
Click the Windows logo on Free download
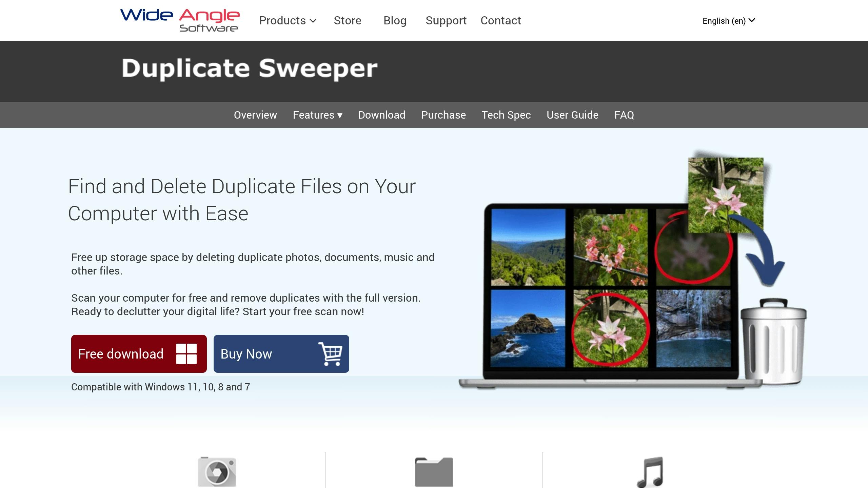coord(186,354)
